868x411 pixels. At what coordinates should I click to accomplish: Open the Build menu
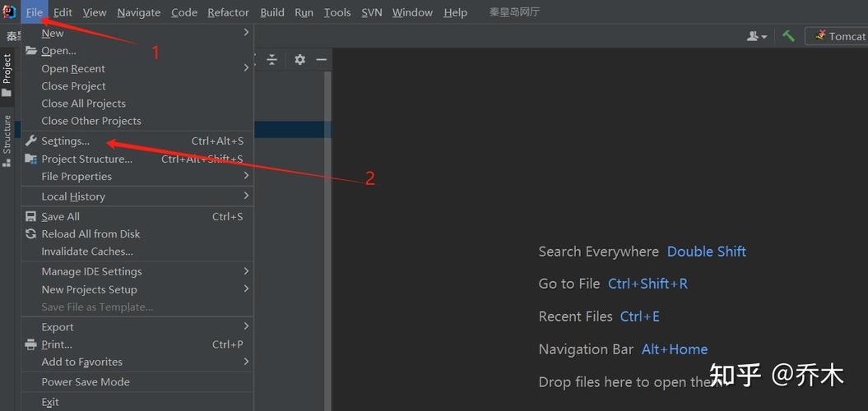(x=272, y=12)
